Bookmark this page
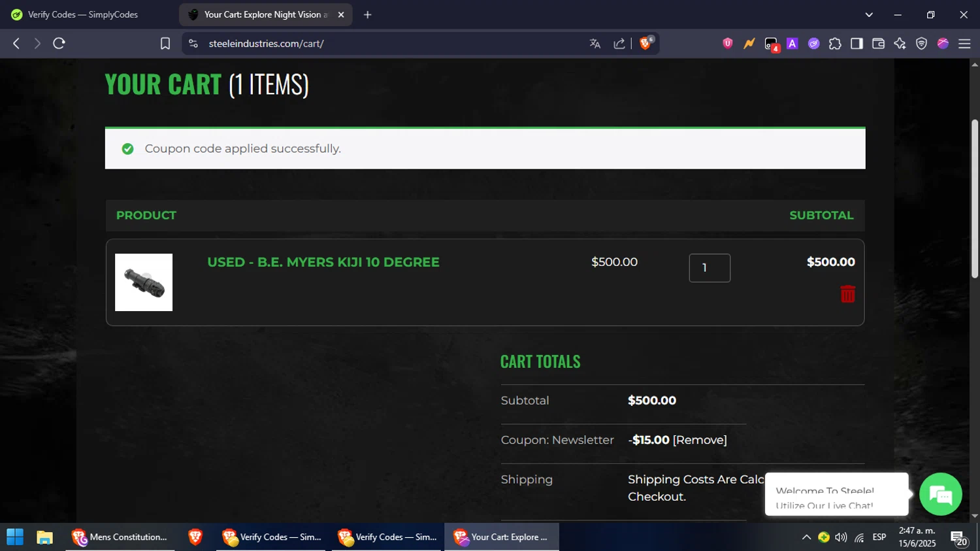The image size is (980, 551). click(165, 44)
